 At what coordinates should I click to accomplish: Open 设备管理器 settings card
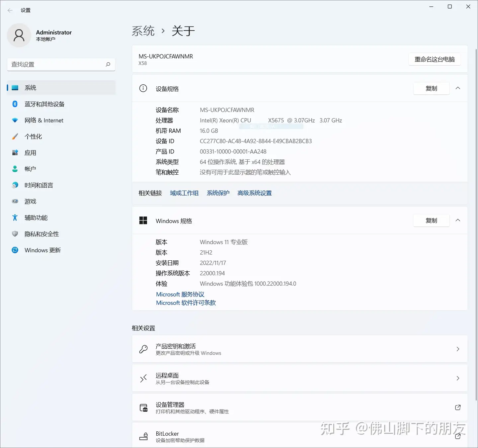pos(300,407)
